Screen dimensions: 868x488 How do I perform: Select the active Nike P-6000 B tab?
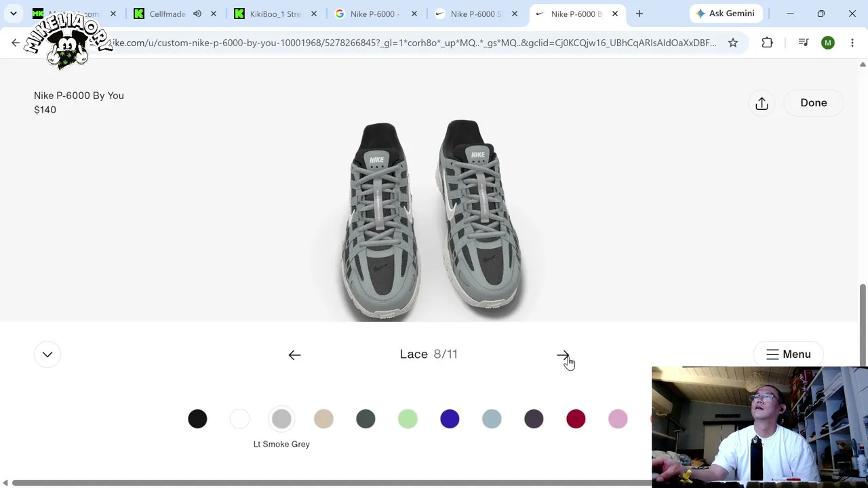[576, 14]
